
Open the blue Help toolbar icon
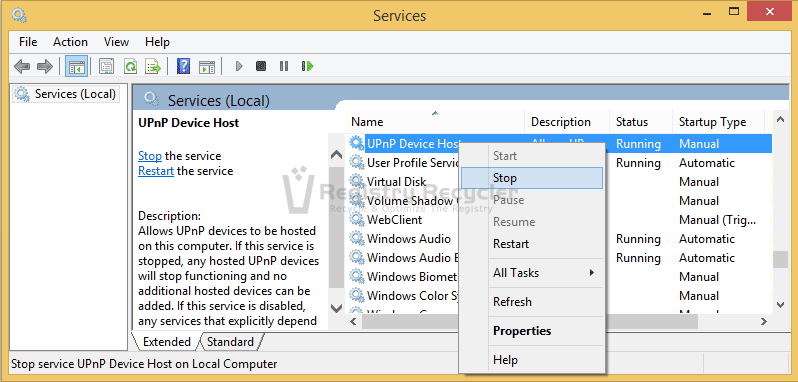183,66
